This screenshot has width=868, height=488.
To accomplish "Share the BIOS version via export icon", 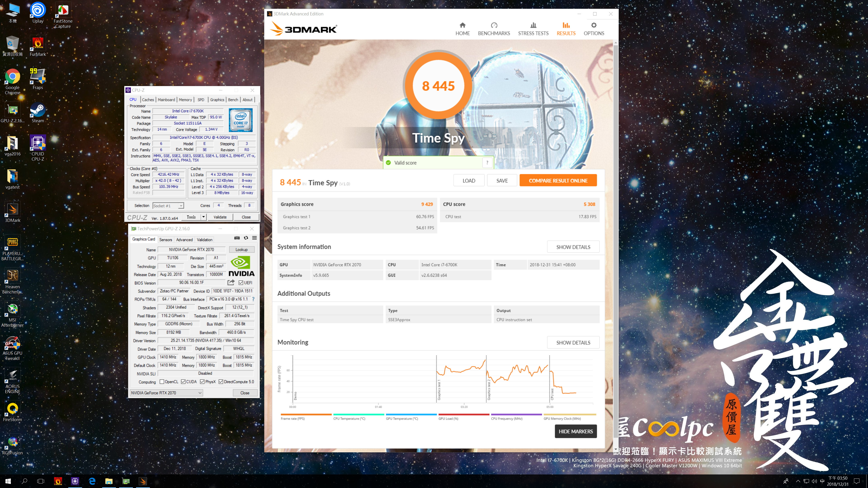I will point(231,283).
